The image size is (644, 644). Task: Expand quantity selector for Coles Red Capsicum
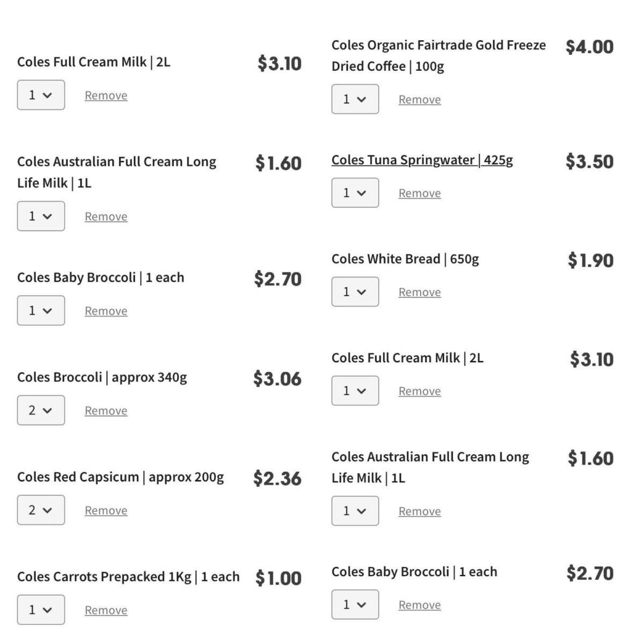click(x=41, y=510)
